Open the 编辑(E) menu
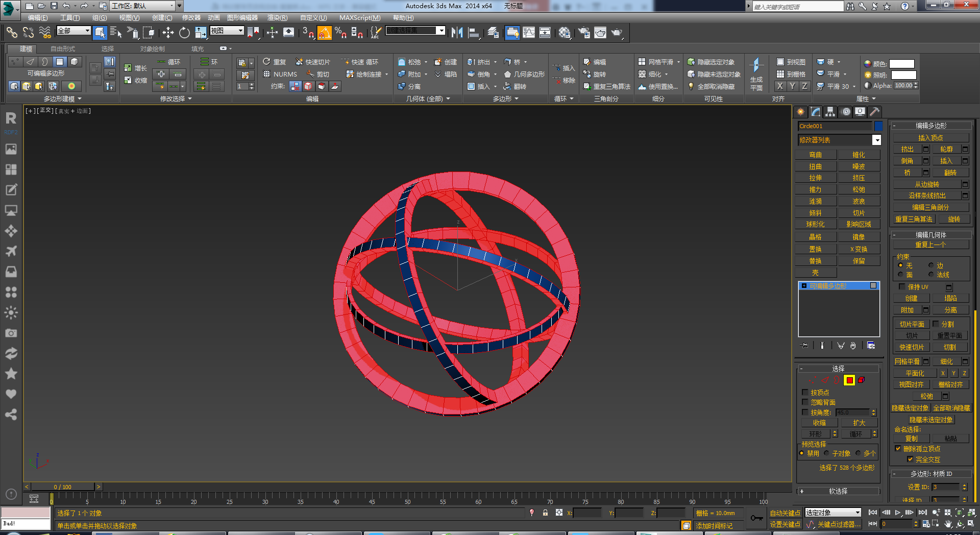Viewport: 980px width, 535px height. [38, 18]
